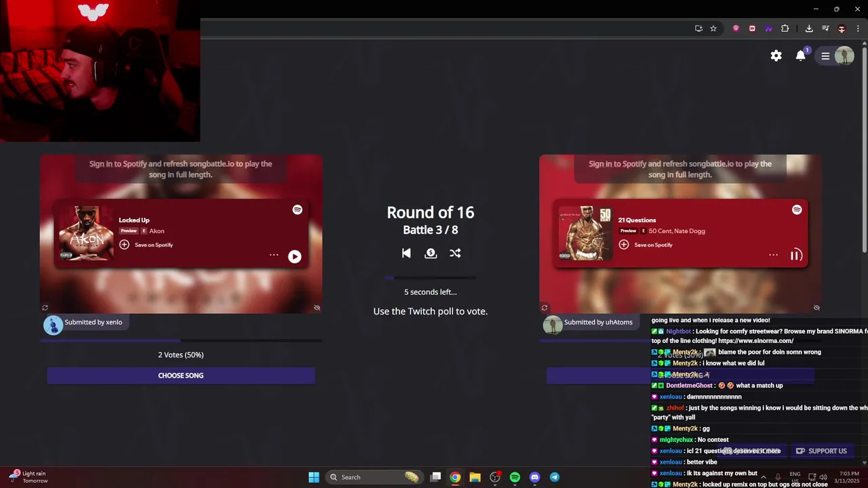
Task: Open Task View on the taskbar
Action: (436, 477)
